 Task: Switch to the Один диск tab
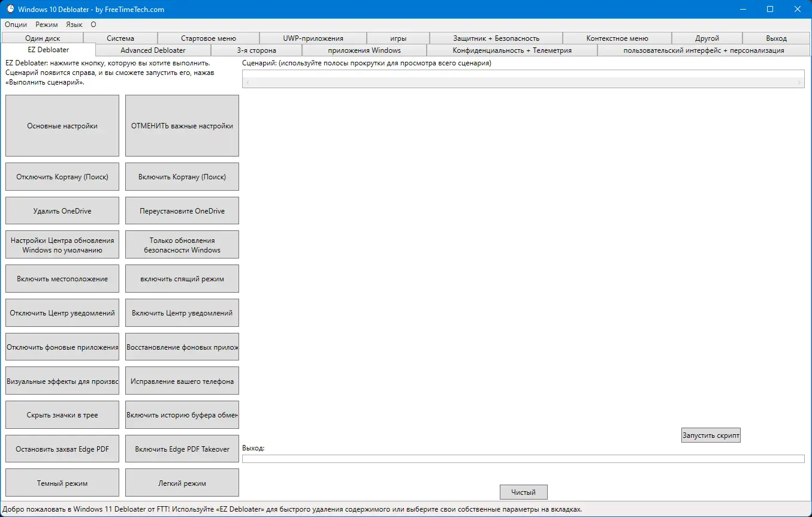[43, 38]
